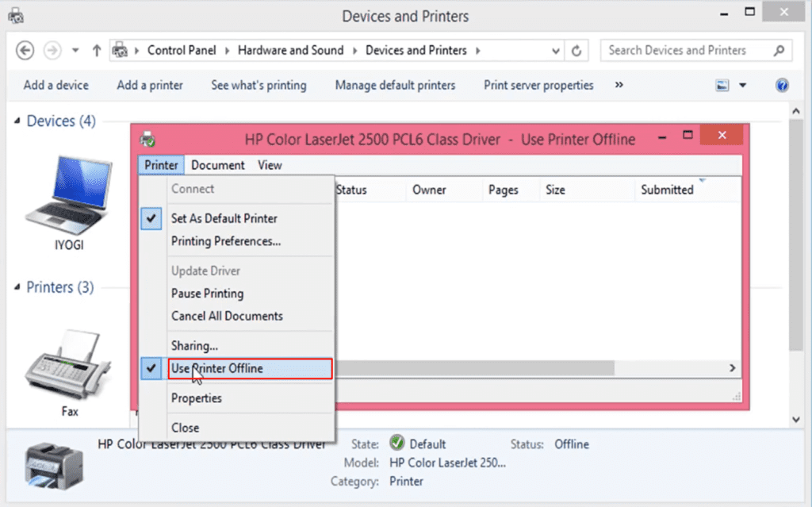This screenshot has height=507, width=812.
Task: Select the IYOGI laptop device
Action: (x=69, y=202)
